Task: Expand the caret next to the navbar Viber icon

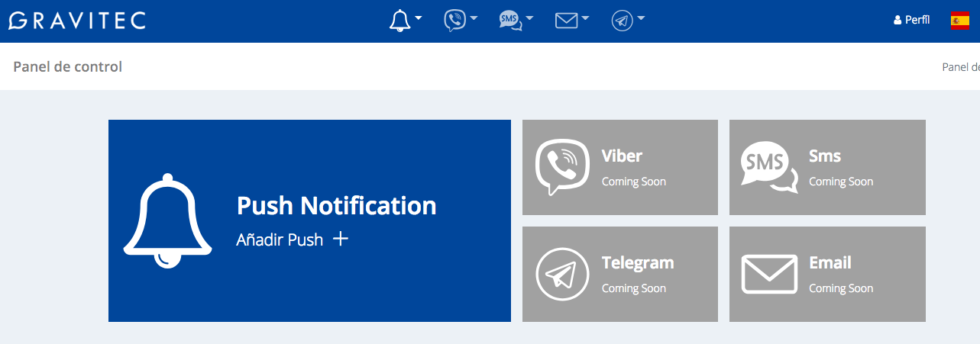Action: pyautogui.click(x=474, y=18)
